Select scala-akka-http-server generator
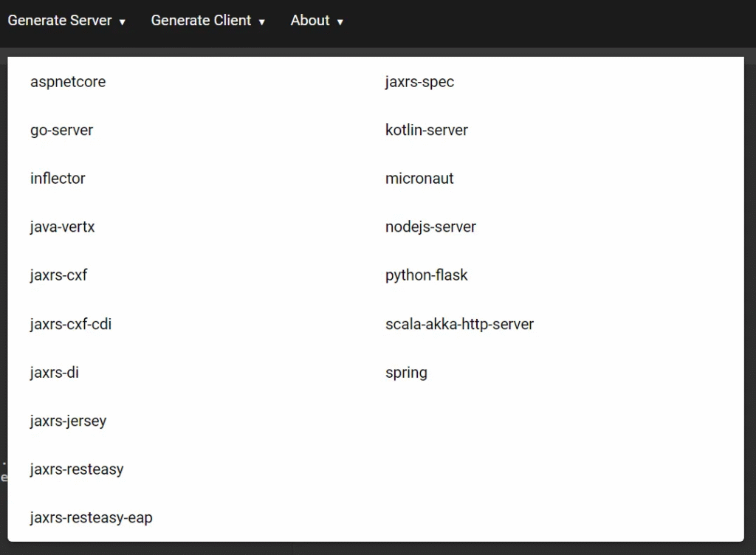 point(459,324)
